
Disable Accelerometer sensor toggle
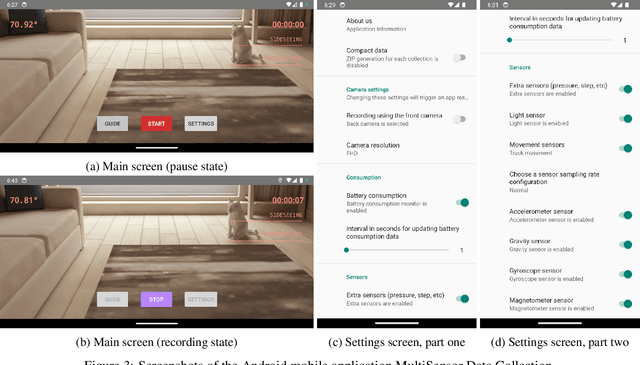click(x=625, y=215)
